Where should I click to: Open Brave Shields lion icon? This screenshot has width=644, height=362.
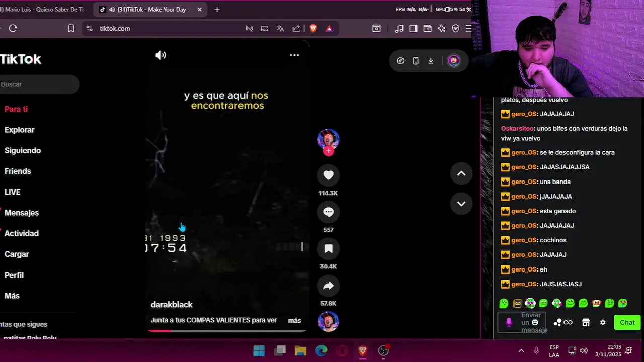[313, 29]
